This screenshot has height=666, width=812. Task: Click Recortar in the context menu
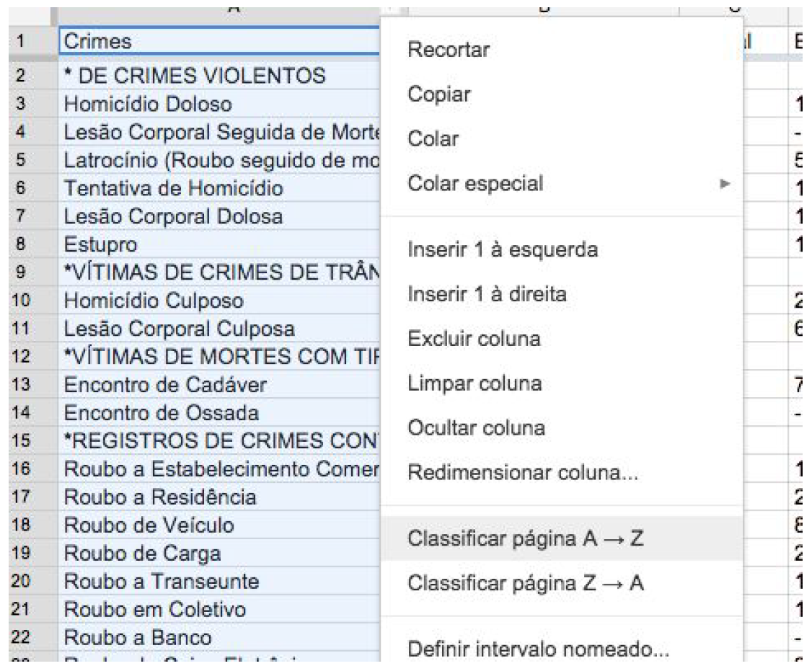(449, 50)
